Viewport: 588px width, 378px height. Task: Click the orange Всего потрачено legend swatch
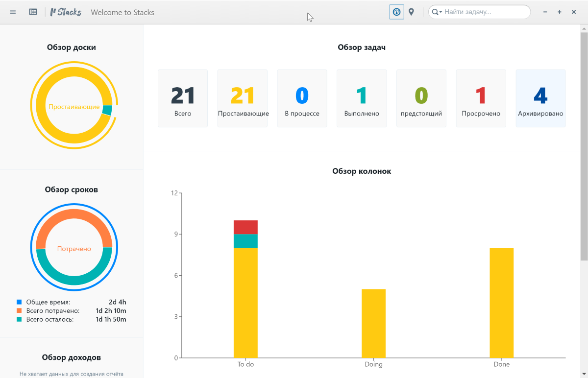tap(19, 311)
